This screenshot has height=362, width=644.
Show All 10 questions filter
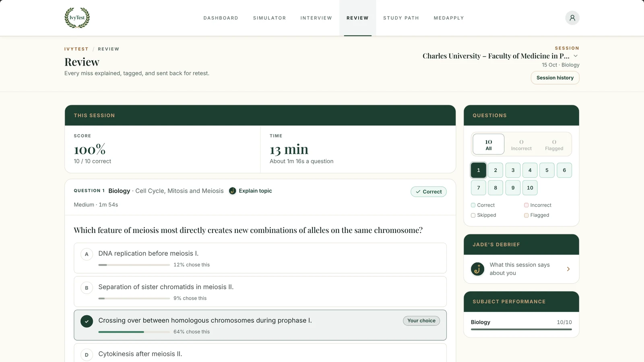click(x=488, y=144)
